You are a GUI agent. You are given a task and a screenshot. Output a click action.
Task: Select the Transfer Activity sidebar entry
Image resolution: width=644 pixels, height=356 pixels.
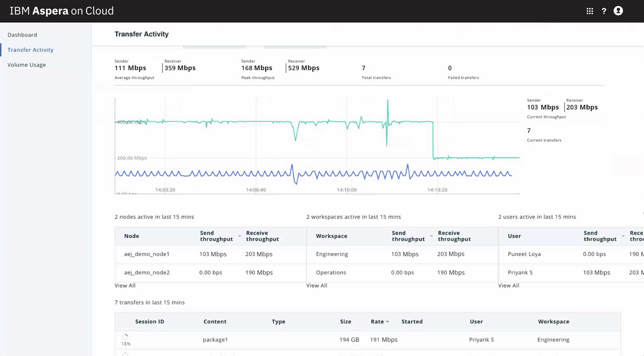(30, 50)
